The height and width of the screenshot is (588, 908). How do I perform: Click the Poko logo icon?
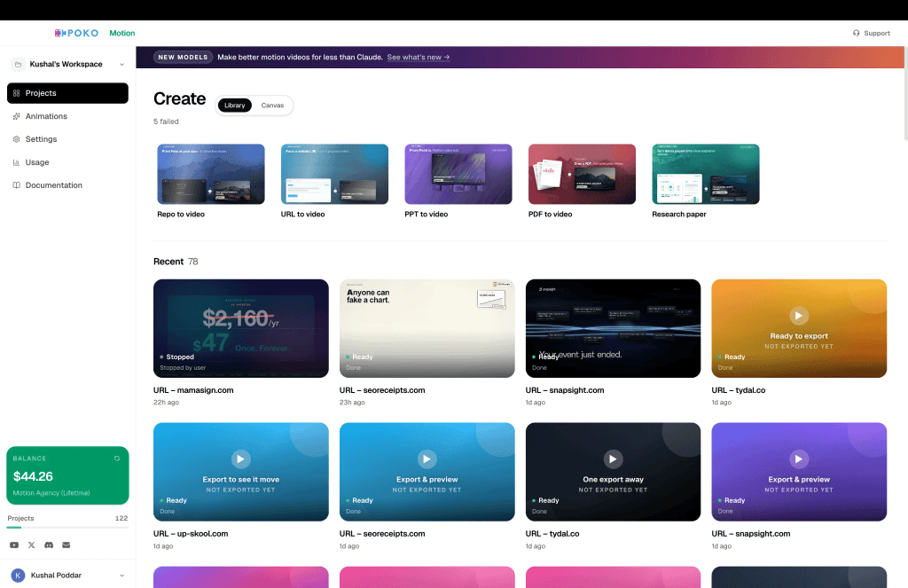pyautogui.click(x=60, y=33)
